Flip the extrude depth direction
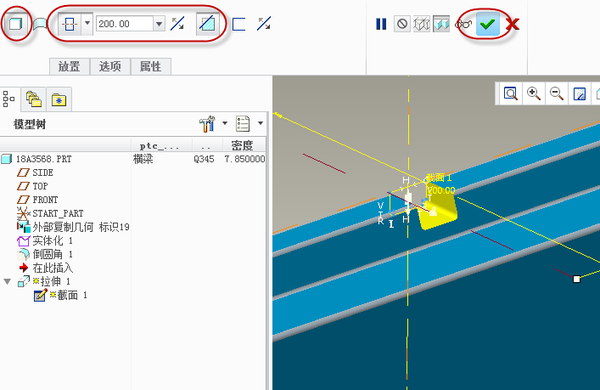 tap(177, 24)
